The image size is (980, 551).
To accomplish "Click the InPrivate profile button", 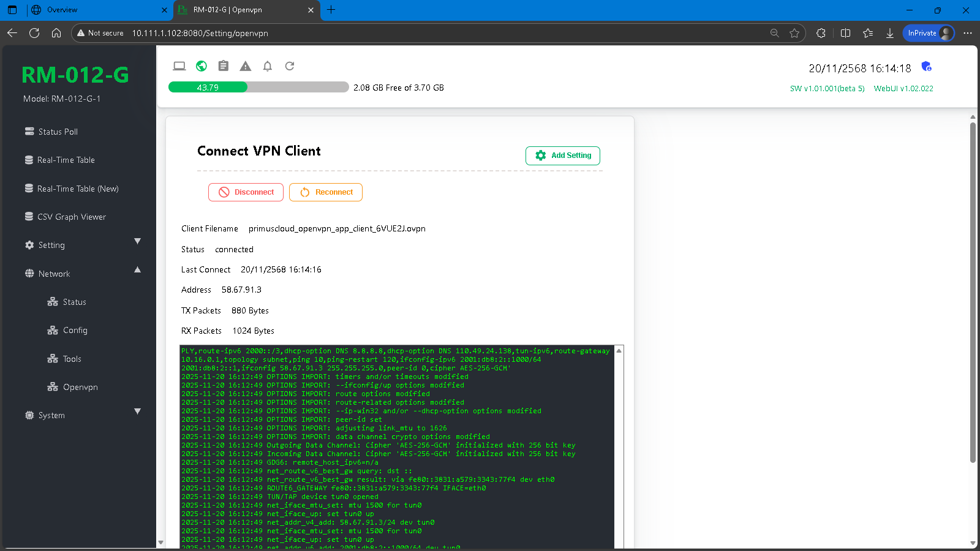I will tap(929, 33).
